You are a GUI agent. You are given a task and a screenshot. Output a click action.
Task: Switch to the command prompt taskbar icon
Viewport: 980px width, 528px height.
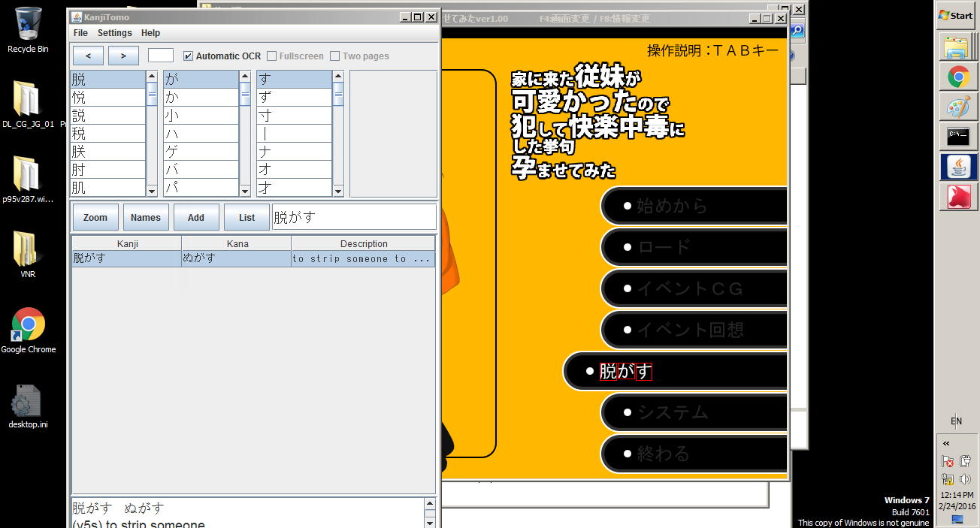pos(957,137)
